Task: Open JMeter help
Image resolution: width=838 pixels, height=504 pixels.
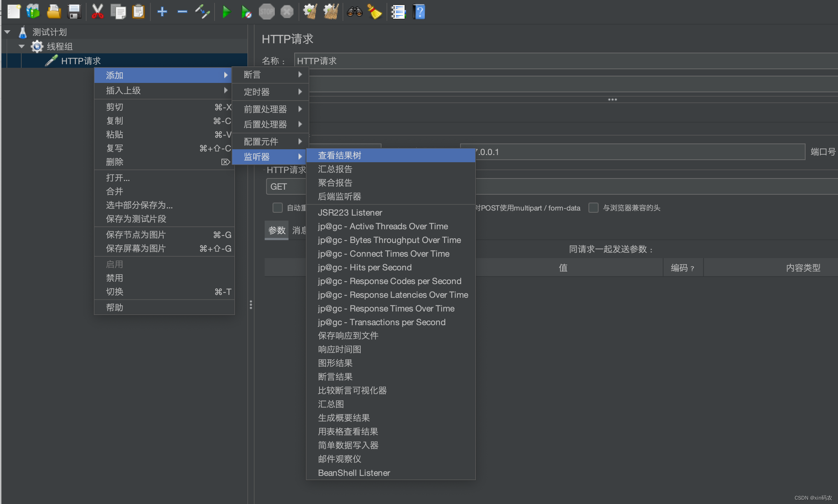Action: point(419,12)
